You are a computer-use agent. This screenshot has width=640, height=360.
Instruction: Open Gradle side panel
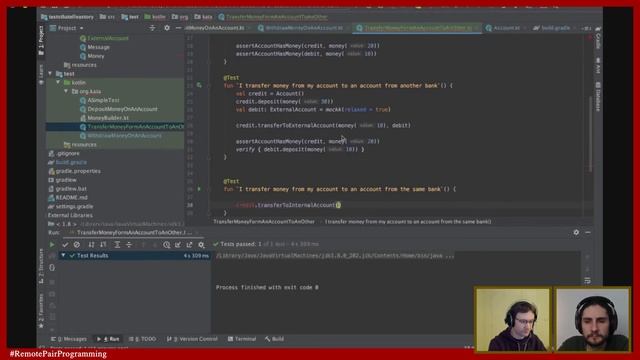598,38
